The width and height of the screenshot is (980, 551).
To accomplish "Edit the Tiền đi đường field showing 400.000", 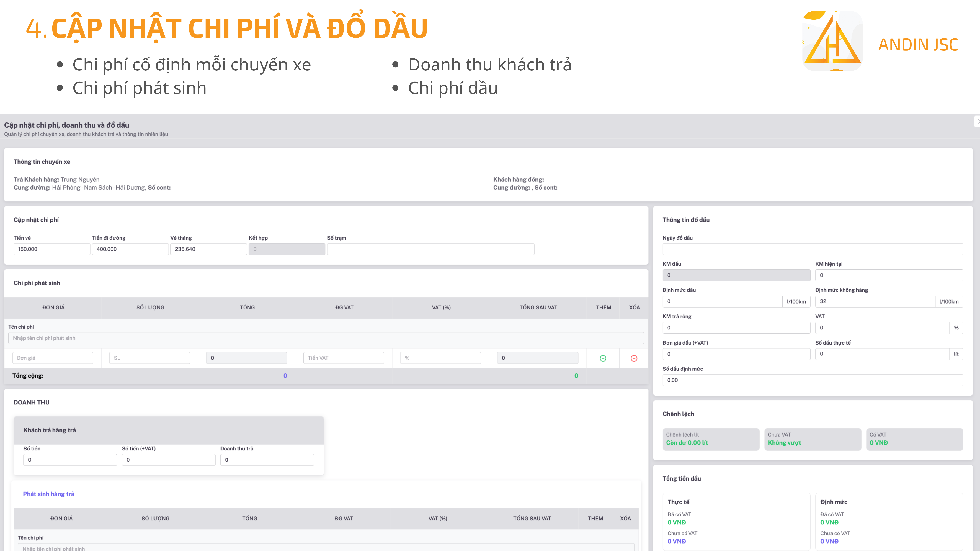I will tap(130, 249).
